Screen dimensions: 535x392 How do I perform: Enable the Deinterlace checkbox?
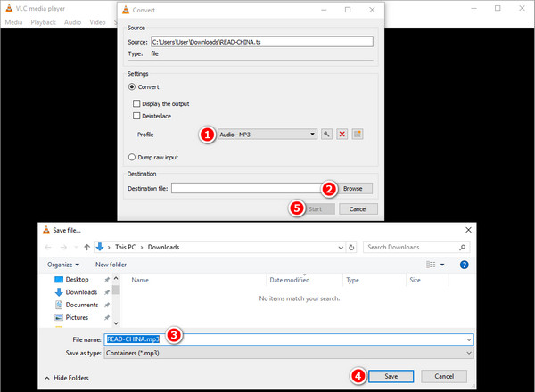click(136, 116)
